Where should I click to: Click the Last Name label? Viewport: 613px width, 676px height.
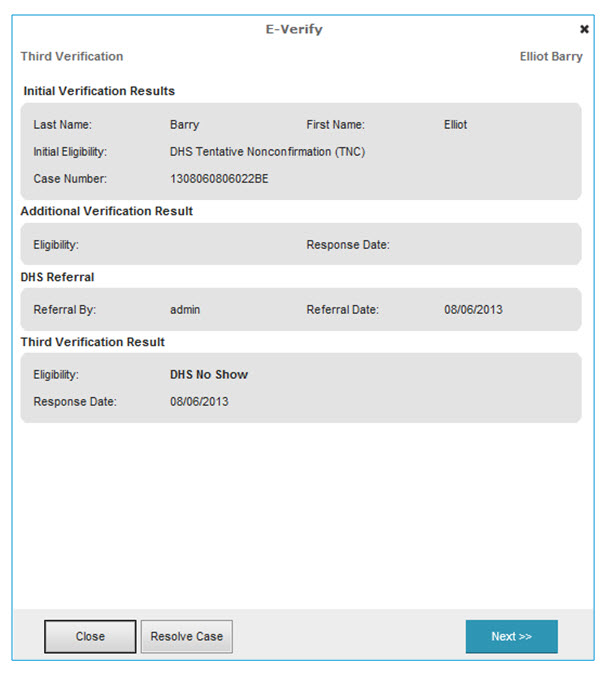click(x=63, y=125)
